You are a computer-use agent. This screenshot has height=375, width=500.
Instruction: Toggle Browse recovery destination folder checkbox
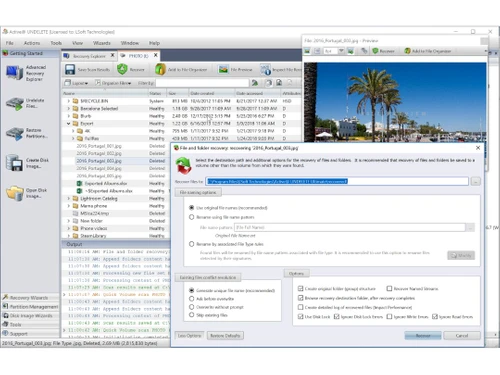point(301,298)
